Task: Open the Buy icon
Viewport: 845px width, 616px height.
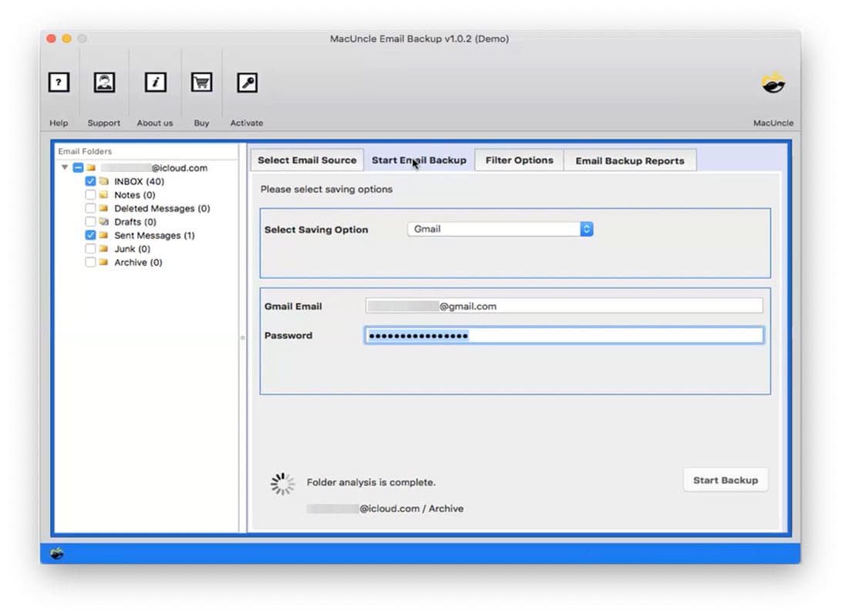Action: [201, 82]
